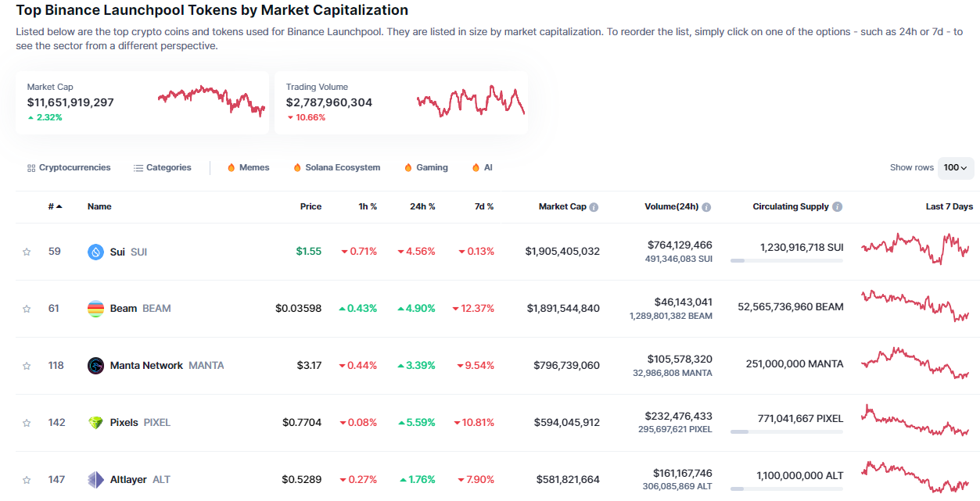Viewport: 980px width, 501px height.
Task: Click the Market Cap info icon
Action: click(594, 207)
